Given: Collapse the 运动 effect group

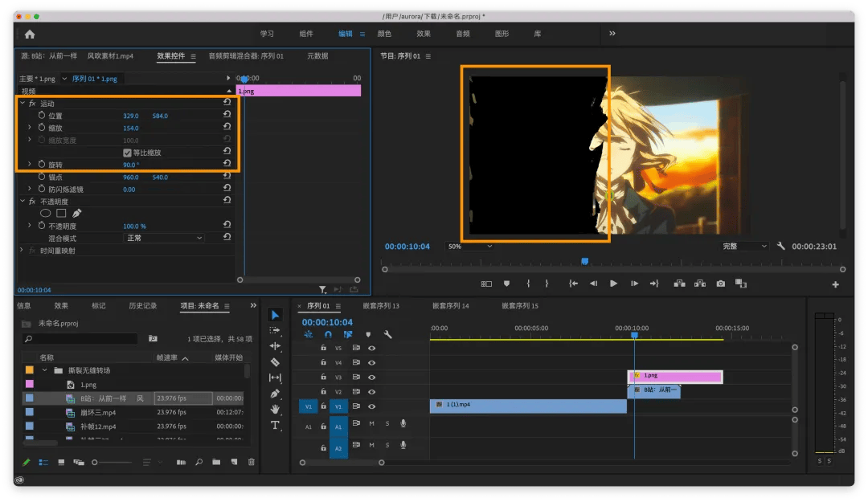Looking at the screenshot, I should [x=23, y=103].
